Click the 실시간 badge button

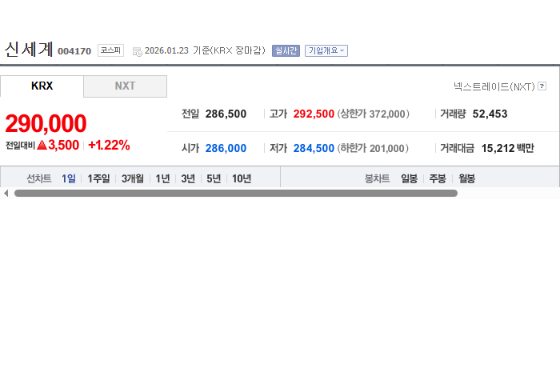(286, 50)
